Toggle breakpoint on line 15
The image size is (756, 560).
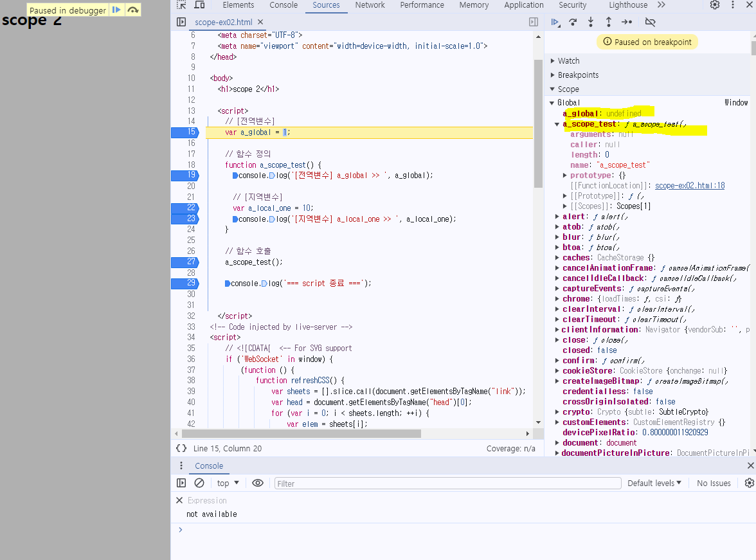[185, 132]
